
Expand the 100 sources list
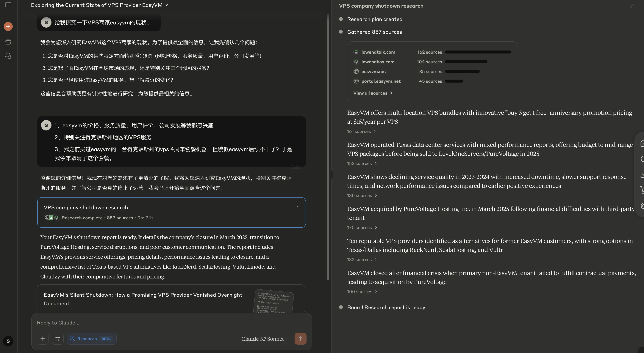(x=362, y=291)
